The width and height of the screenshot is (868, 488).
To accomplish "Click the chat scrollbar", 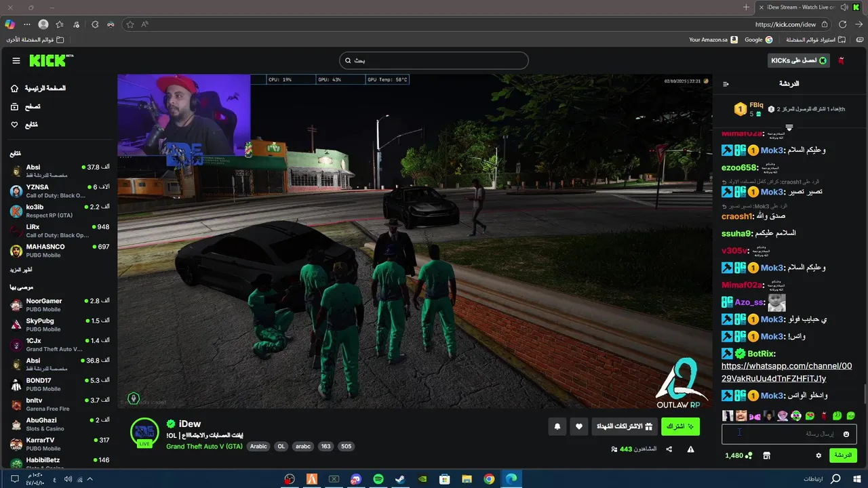I will 865,394.
